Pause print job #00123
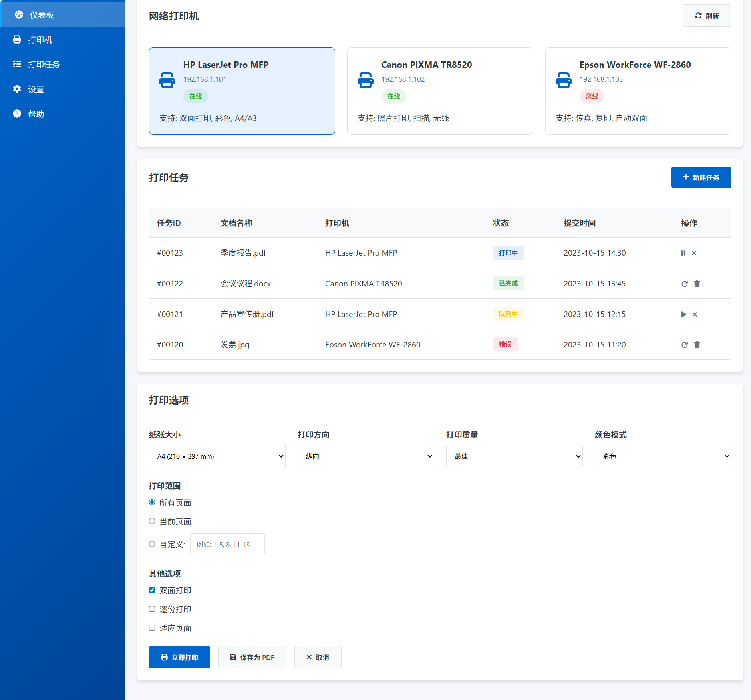 [x=683, y=253]
